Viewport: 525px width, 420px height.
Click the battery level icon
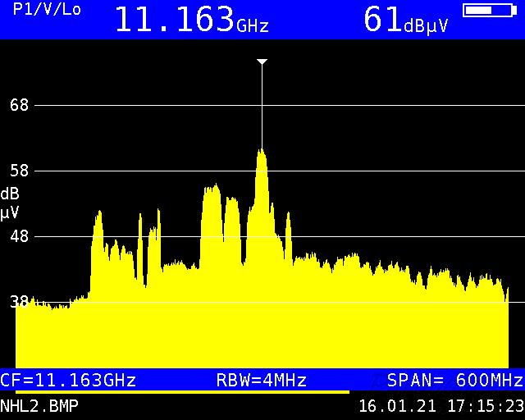(490, 11)
